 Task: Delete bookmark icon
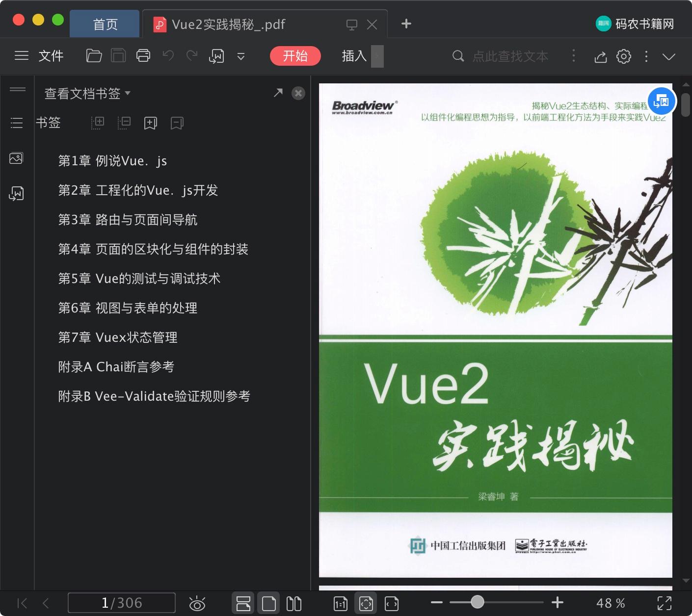(x=177, y=123)
